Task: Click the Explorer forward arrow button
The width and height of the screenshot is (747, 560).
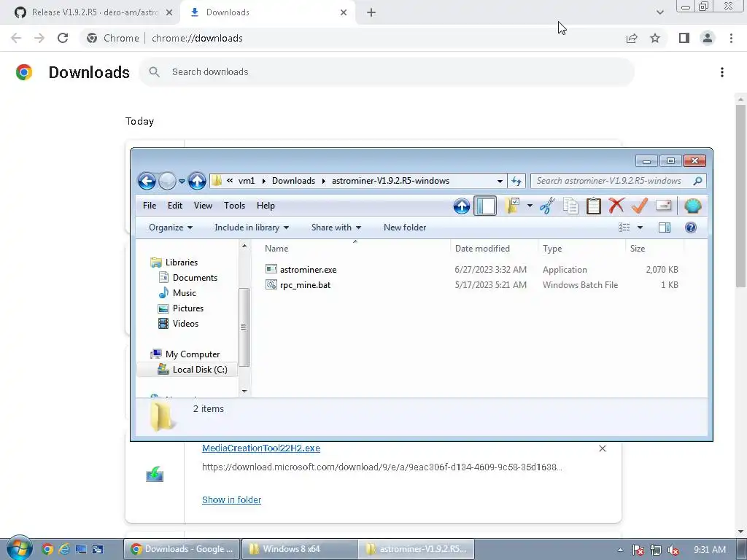Action: click(x=167, y=181)
